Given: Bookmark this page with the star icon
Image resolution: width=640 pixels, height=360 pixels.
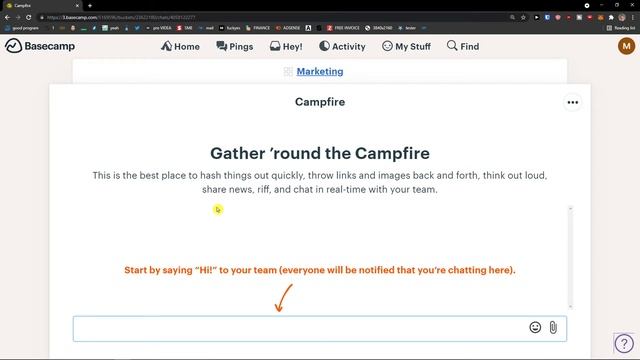Looking at the screenshot, I should pos(523,17).
